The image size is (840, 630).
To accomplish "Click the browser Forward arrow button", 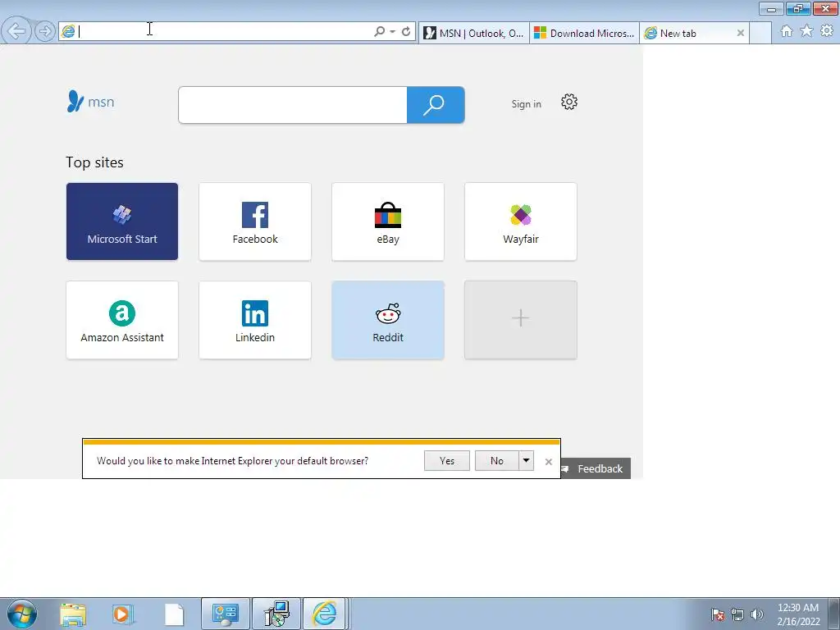I will [x=45, y=32].
